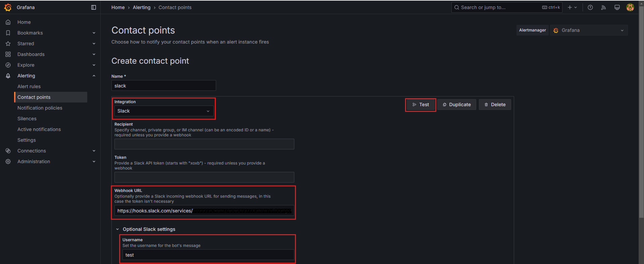Click the monitor icon in top bar
This screenshot has height=264, width=644.
(617, 7)
